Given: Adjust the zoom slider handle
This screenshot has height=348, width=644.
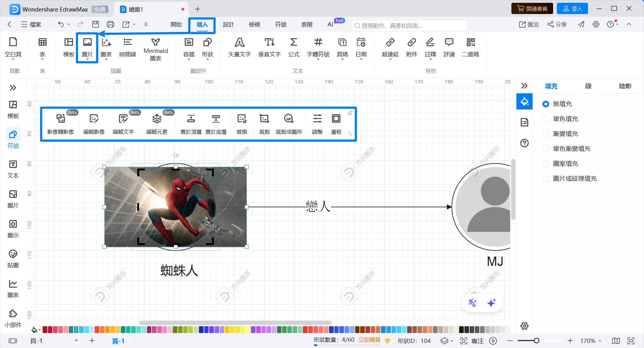Looking at the screenshot, I should 536,341.
